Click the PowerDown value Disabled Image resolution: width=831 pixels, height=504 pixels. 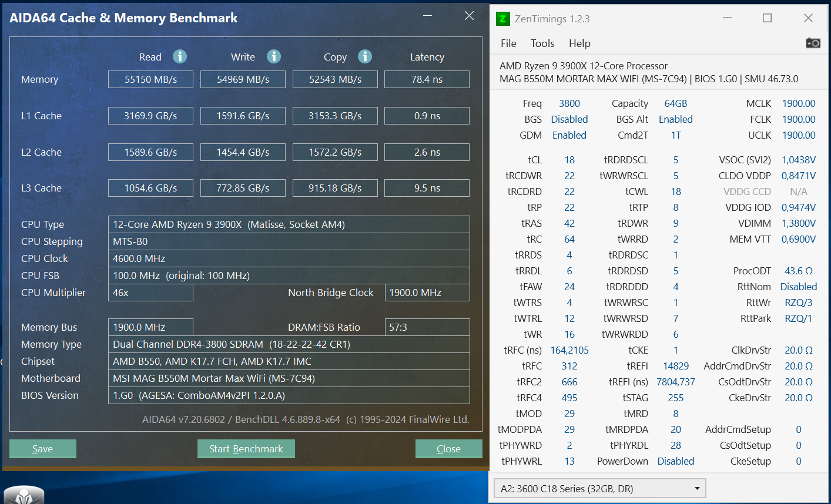[676, 461]
